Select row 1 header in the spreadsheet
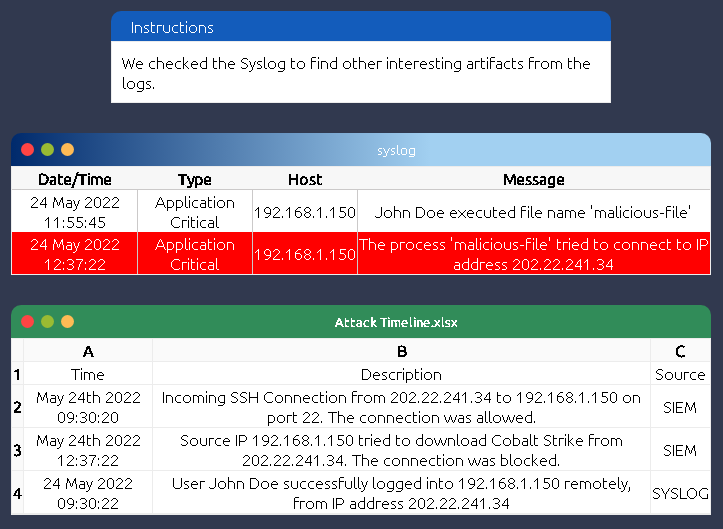Viewport: 723px width, 529px height. click(17, 374)
